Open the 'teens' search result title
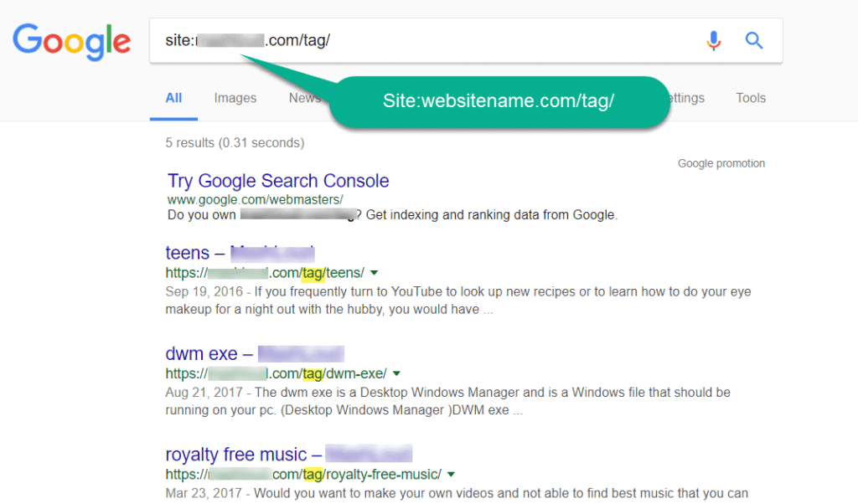Viewport: 858px width, 504px height. 240,253
